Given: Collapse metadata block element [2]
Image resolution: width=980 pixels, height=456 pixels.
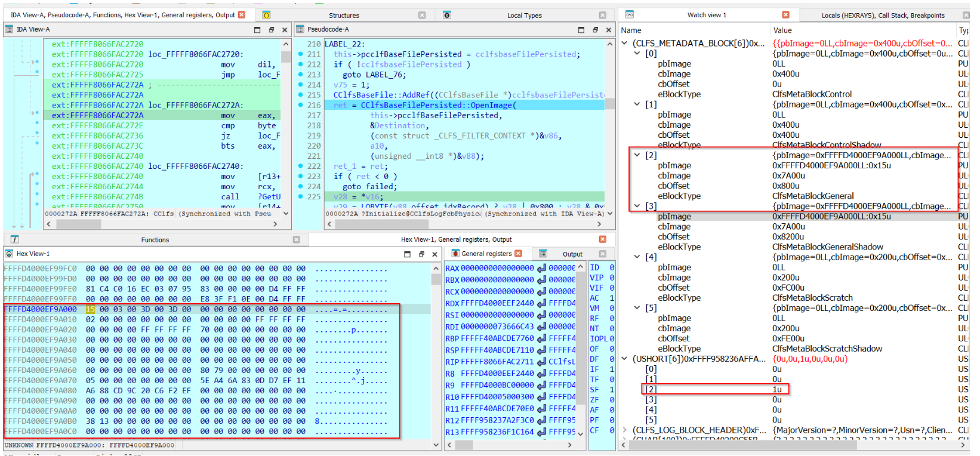Looking at the screenshot, I should tap(637, 155).
